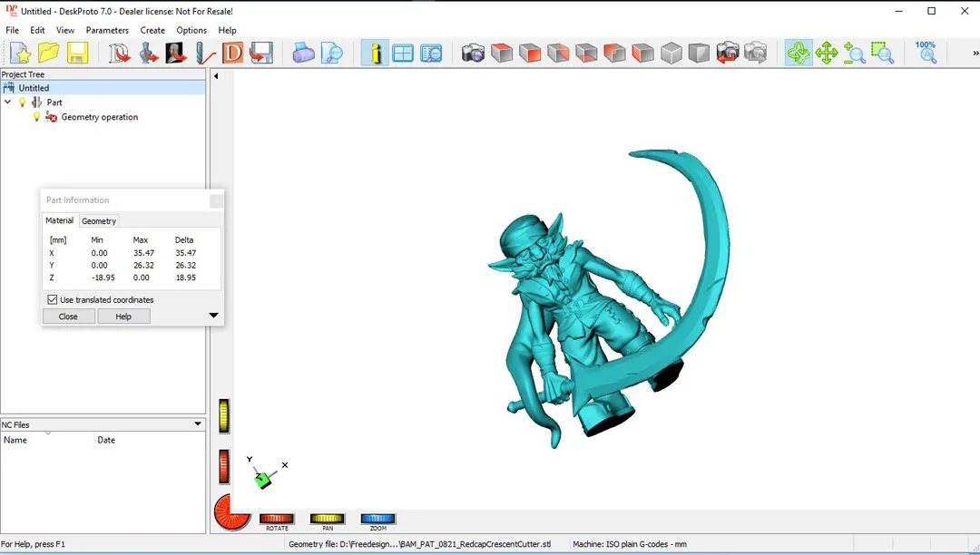Click the Name column header in NC Files
The width and height of the screenshot is (980, 555).
[47, 440]
